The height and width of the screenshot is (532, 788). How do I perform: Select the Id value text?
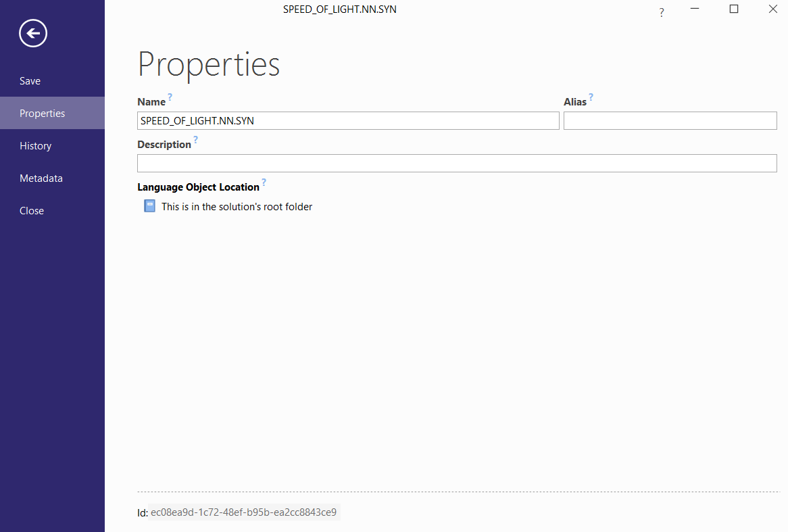[243, 512]
